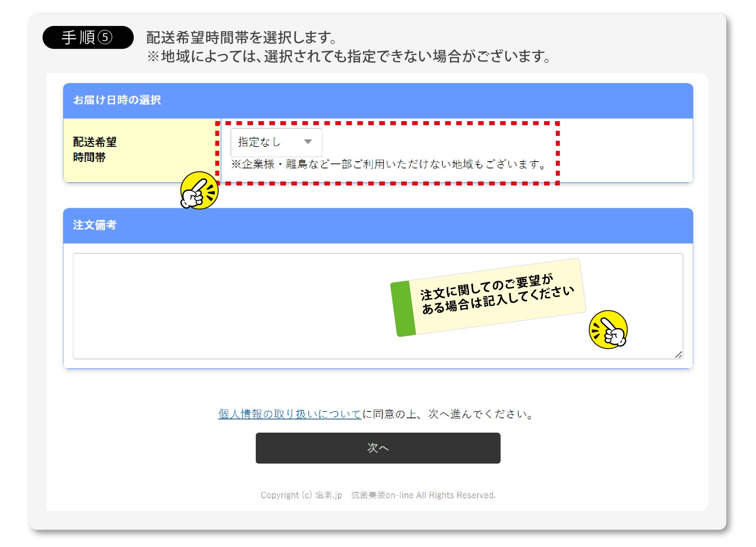Click the green tab of the sticky note
Screen dimensions: 756x547
tap(403, 308)
